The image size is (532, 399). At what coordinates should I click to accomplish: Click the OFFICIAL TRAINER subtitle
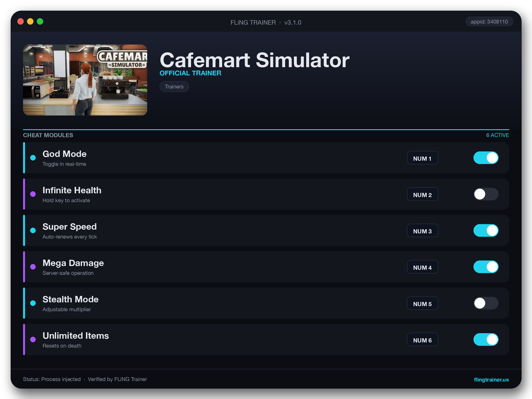pyautogui.click(x=190, y=73)
